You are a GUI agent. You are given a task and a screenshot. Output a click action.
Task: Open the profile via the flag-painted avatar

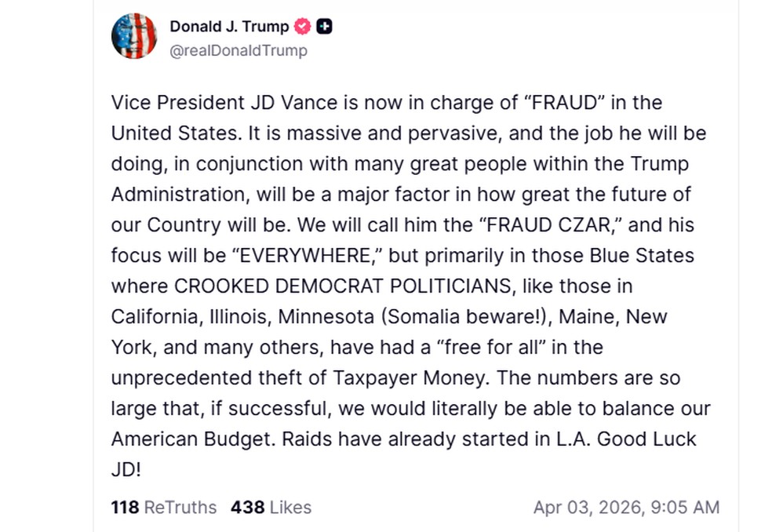(x=134, y=36)
